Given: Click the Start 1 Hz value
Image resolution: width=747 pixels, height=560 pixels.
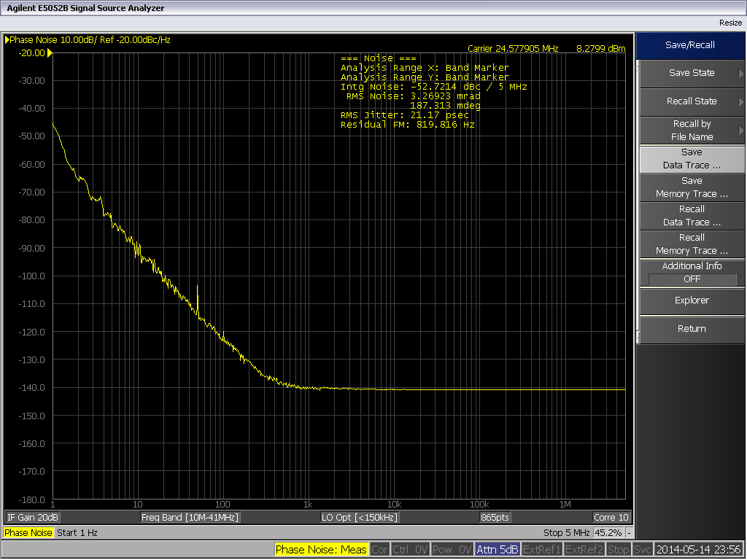Looking at the screenshot, I should pyautogui.click(x=77, y=533).
